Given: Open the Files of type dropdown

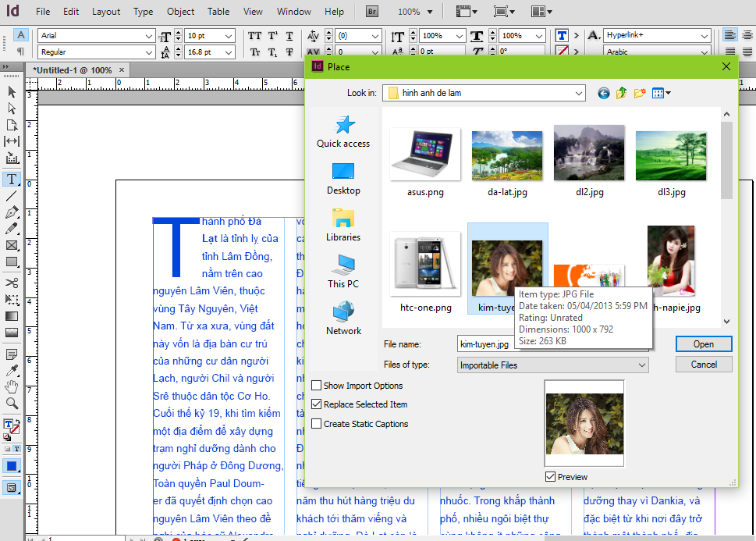Looking at the screenshot, I should [x=642, y=365].
